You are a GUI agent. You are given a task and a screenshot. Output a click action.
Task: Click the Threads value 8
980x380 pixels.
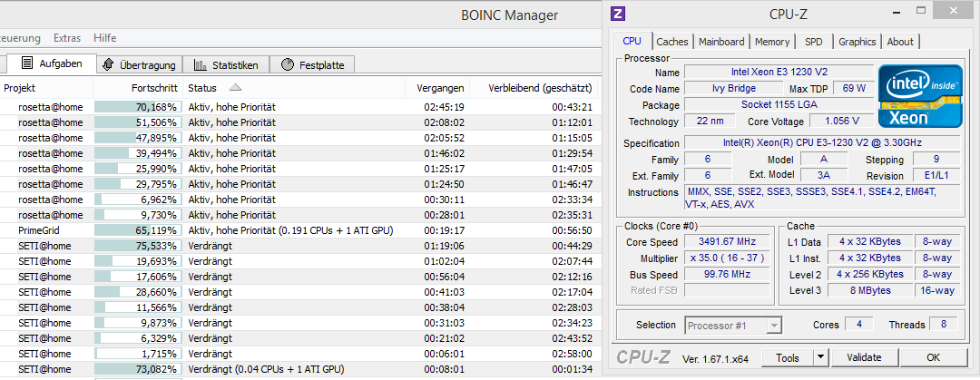[x=945, y=325]
